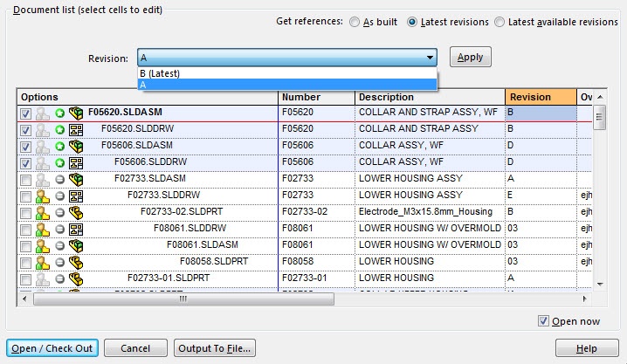Select the As built radio option
The image size is (627, 364).
tap(354, 22)
